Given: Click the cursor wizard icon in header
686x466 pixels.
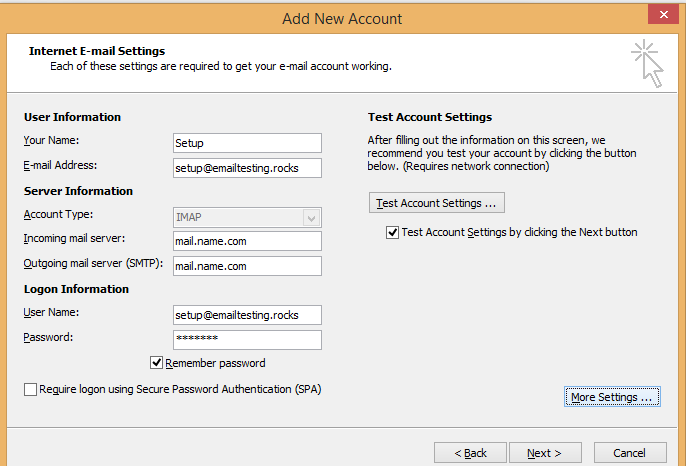Looking at the screenshot, I should coord(648,63).
